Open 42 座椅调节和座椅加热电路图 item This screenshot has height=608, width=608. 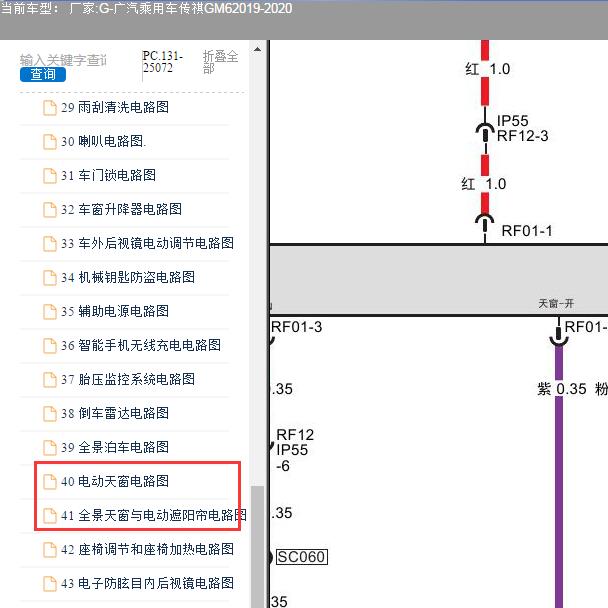pyautogui.click(x=147, y=549)
